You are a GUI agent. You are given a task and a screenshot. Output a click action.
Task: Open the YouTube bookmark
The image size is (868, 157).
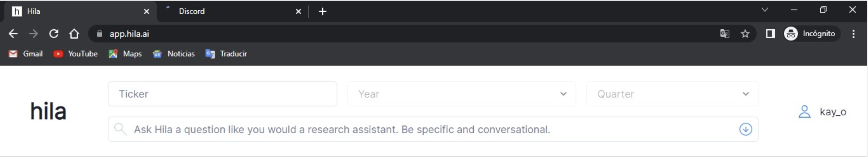[76, 54]
